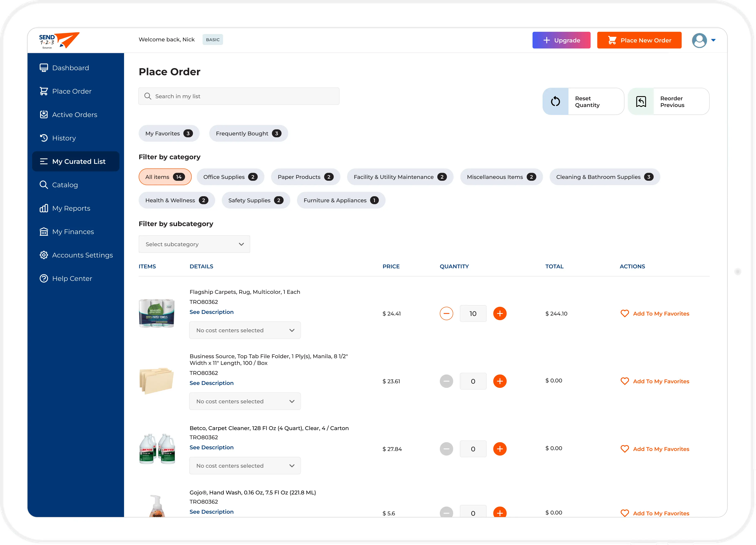The width and height of the screenshot is (756, 545).
Task: Select the My Favorites filter chip
Action: (169, 133)
